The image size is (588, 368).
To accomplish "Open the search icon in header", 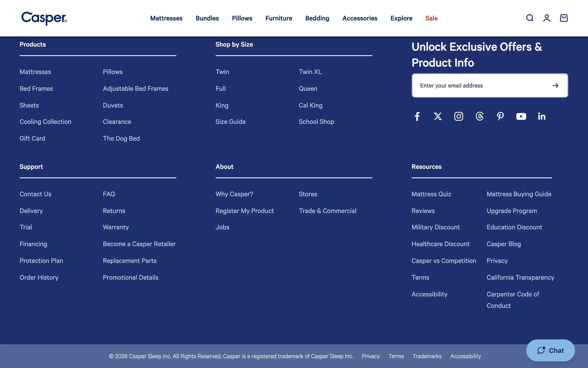I will [530, 18].
